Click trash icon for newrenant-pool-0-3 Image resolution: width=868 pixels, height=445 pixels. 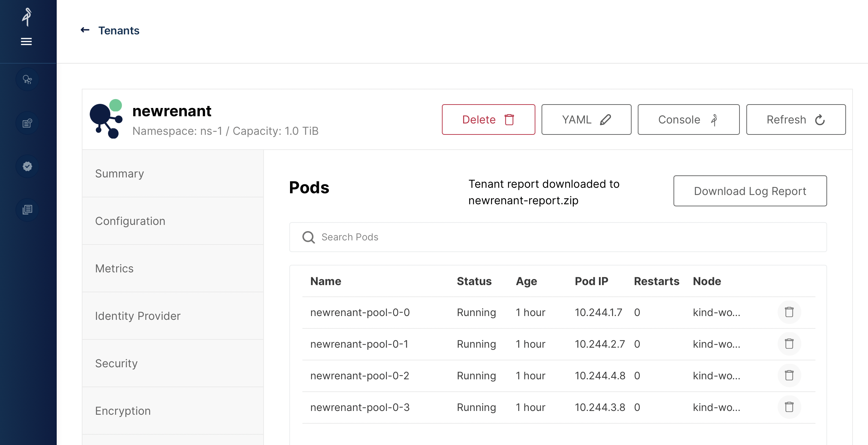pyautogui.click(x=789, y=407)
